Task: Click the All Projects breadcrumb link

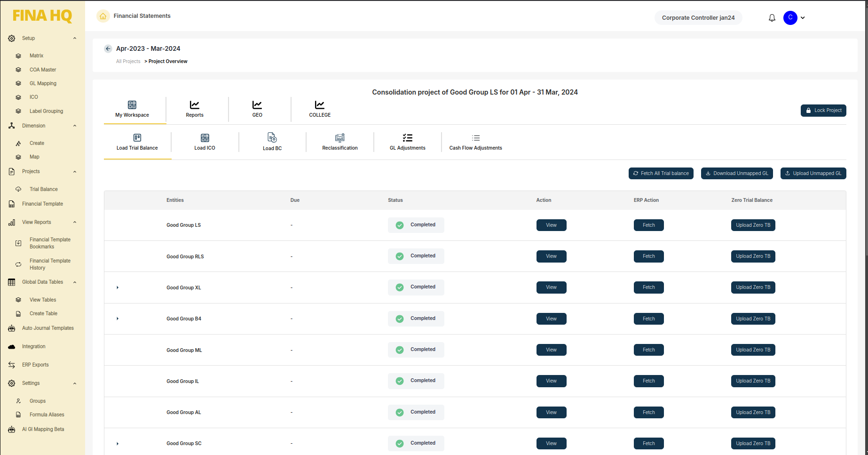Action: click(128, 61)
